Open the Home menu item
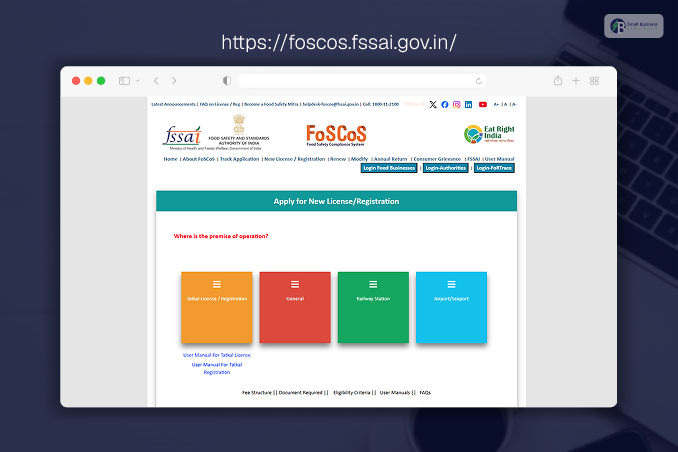 point(170,159)
